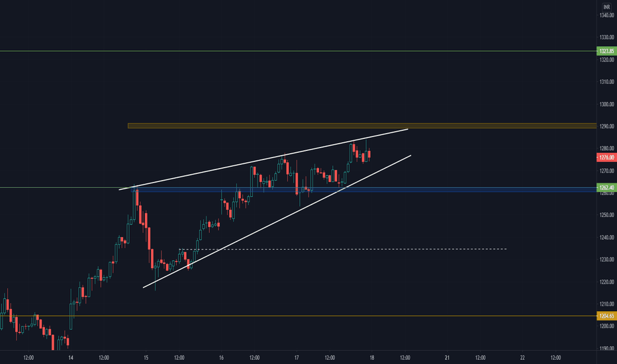Select the green horizontal line at 1323.85
The width and height of the screenshot is (617, 364).
coord(299,51)
